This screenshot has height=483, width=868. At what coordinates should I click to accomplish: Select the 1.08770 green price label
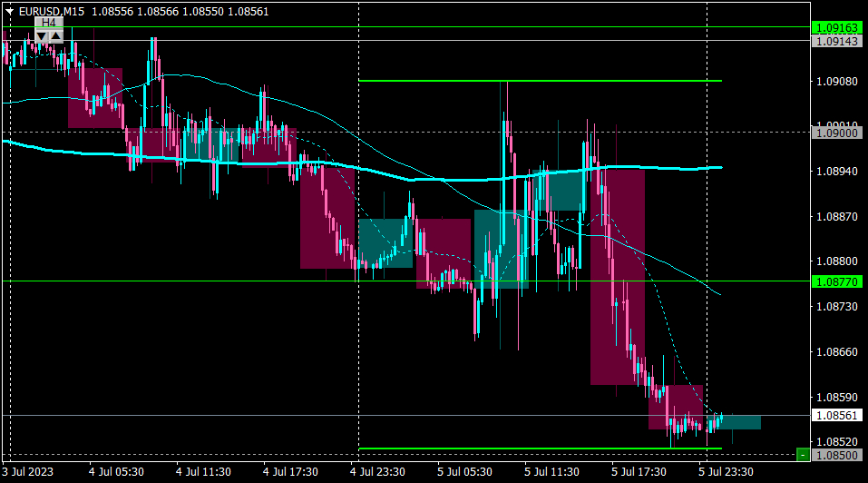click(x=837, y=282)
